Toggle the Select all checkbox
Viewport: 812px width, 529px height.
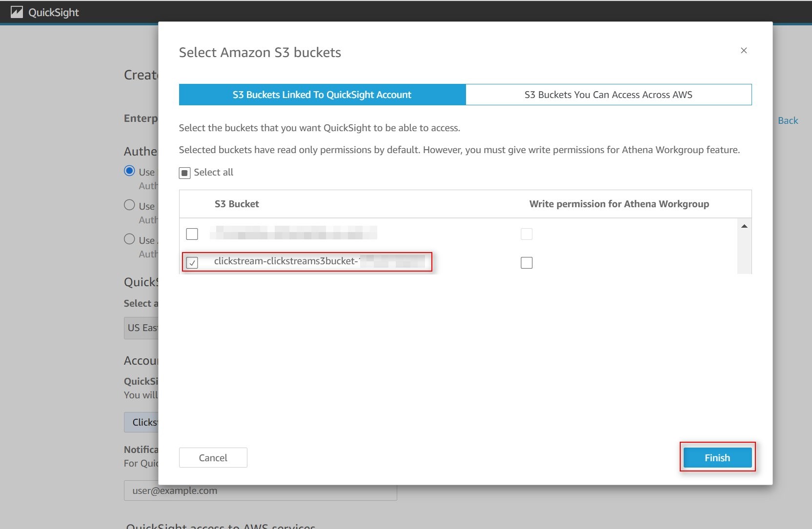click(x=184, y=172)
